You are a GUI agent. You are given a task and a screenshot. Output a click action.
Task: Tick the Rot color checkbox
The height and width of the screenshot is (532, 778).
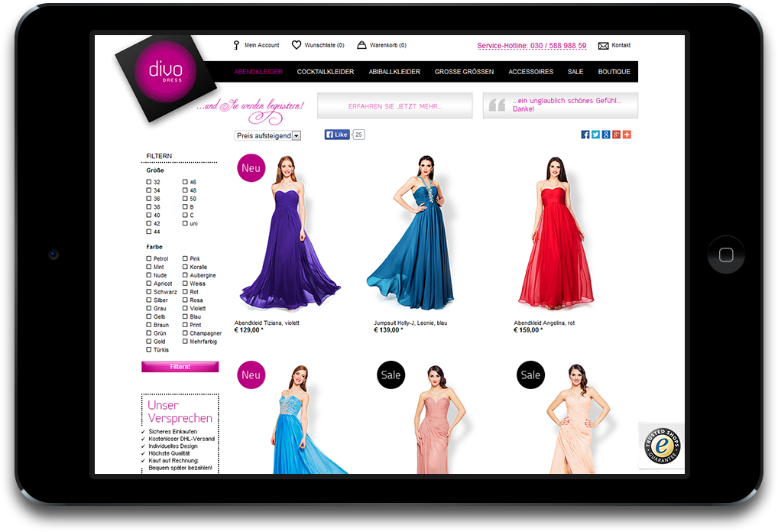(185, 292)
